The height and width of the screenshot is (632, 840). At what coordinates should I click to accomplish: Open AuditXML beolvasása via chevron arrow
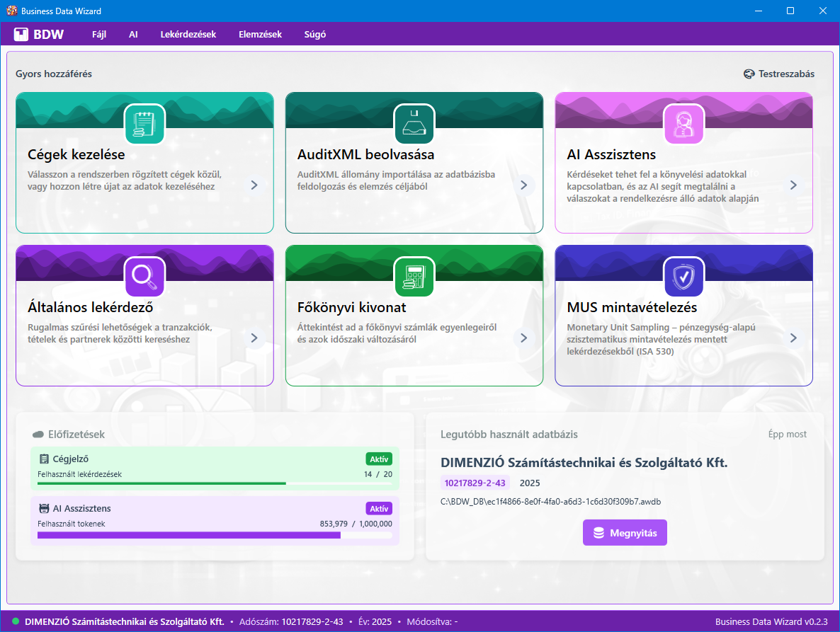[x=523, y=185]
